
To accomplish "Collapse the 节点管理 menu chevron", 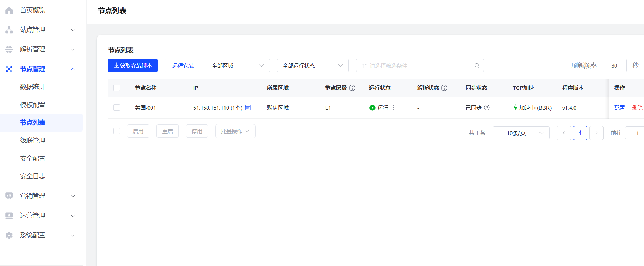I will (73, 69).
